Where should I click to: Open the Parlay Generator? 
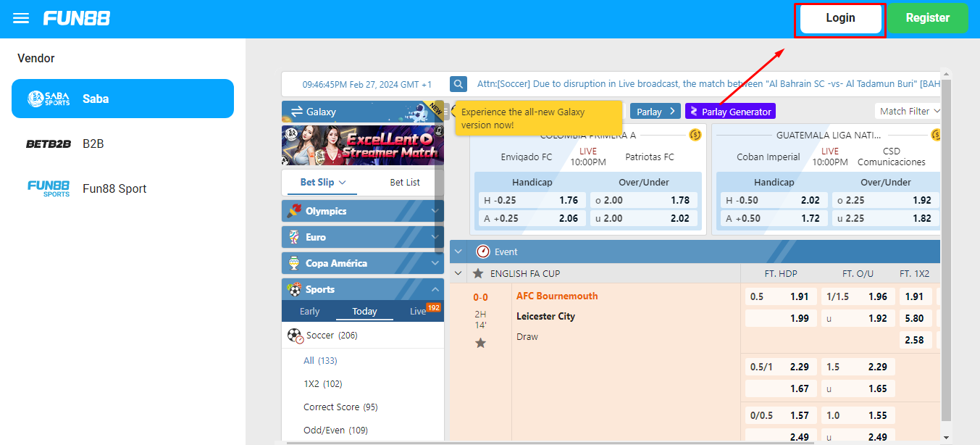(730, 111)
